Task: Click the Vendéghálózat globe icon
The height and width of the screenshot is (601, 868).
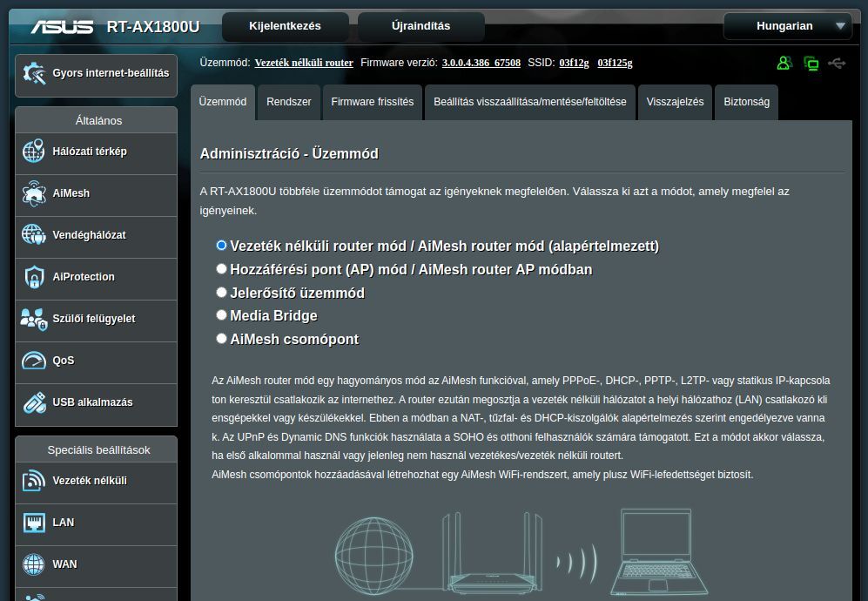Action: coord(33,235)
